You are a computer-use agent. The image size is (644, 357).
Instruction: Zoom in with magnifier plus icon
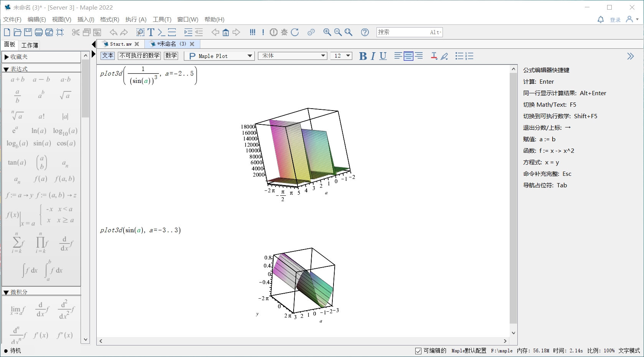tap(327, 32)
